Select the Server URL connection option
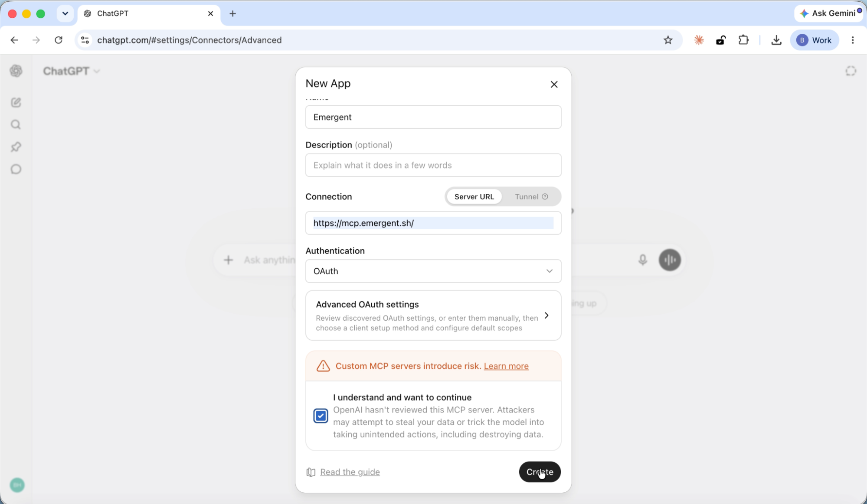 coord(474,197)
